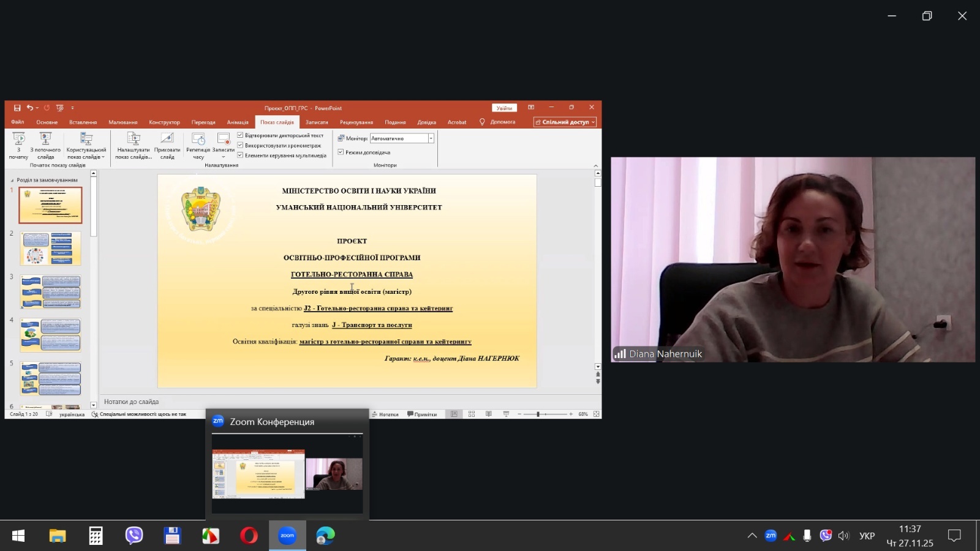Open the Анімація ribbon tab
980x551 pixels.
238,122
